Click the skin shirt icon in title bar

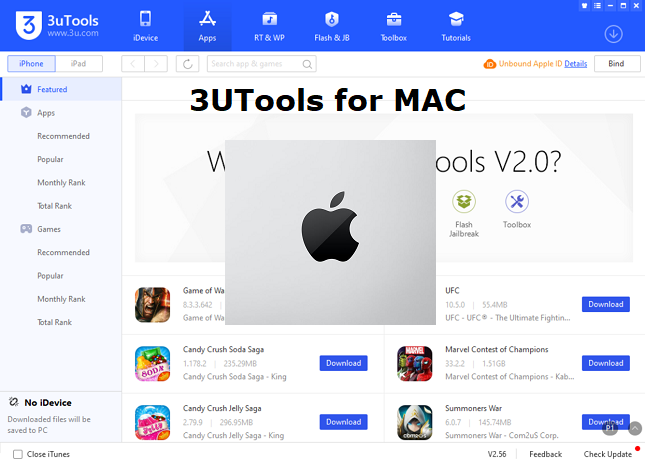(x=584, y=6)
